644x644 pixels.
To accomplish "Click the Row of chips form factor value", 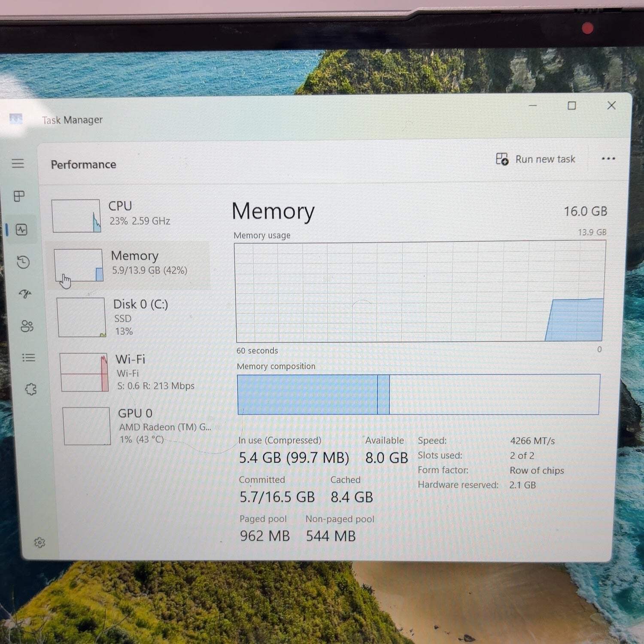I will tap(537, 471).
